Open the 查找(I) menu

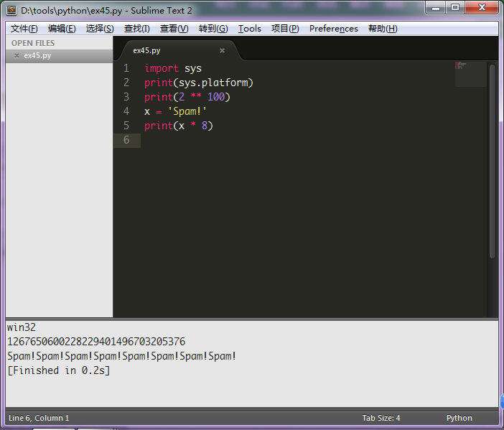[x=136, y=29]
